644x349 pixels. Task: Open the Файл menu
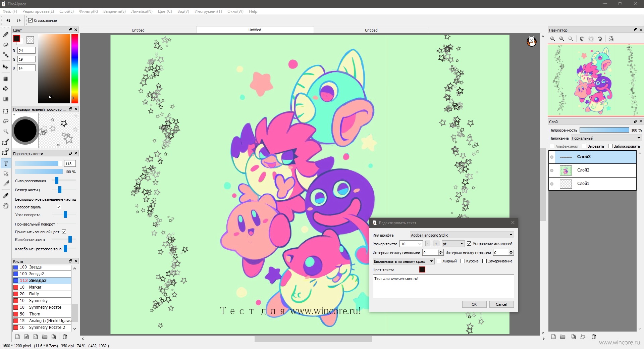click(10, 11)
